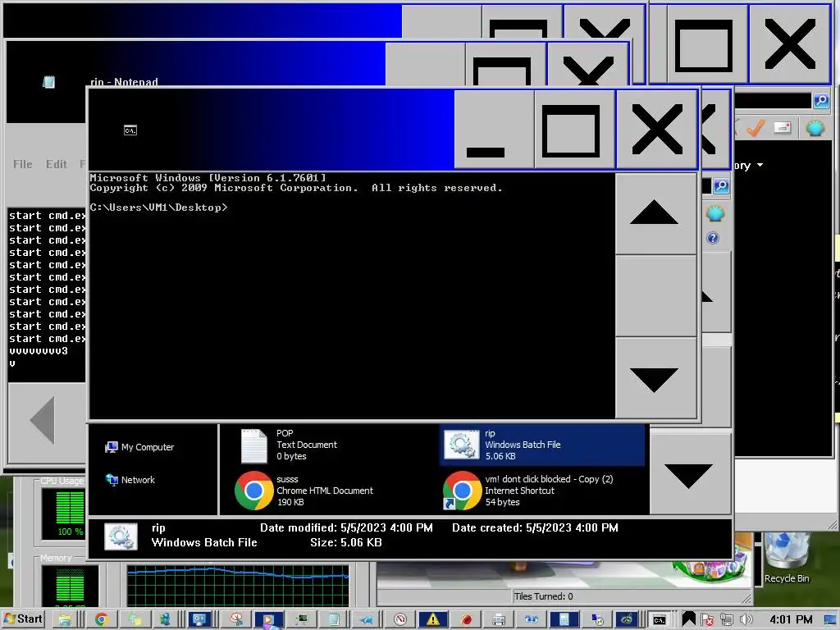Open the File menu in Notepad
840x630 pixels.
point(22,164)
